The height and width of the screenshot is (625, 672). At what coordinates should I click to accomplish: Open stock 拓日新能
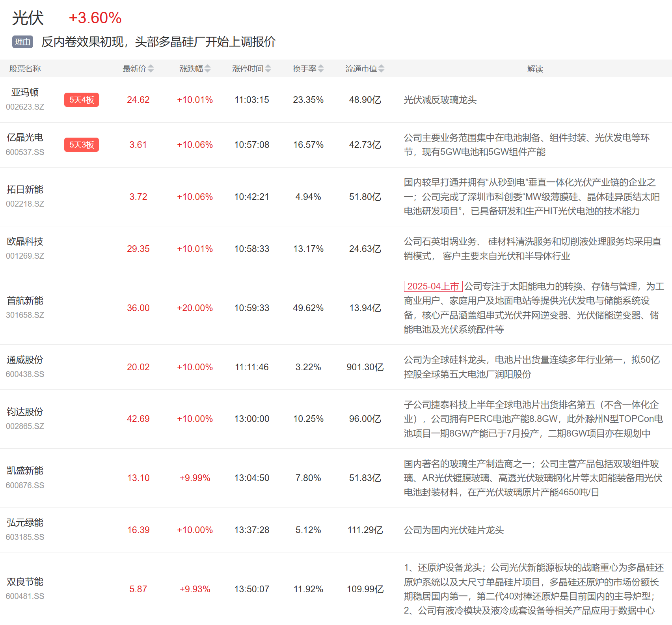(25, 189)
